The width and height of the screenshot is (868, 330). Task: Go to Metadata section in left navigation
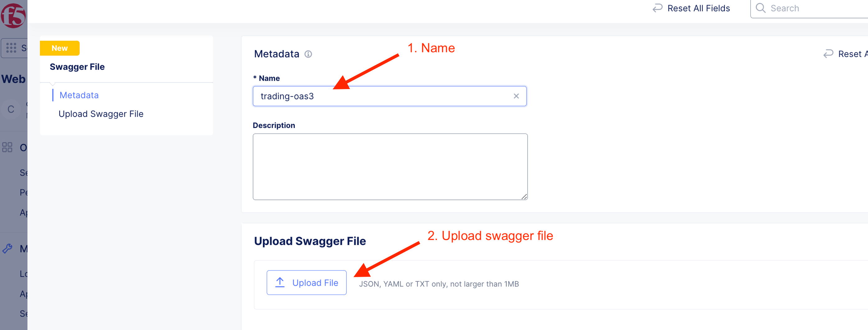[x=79, y=95]
